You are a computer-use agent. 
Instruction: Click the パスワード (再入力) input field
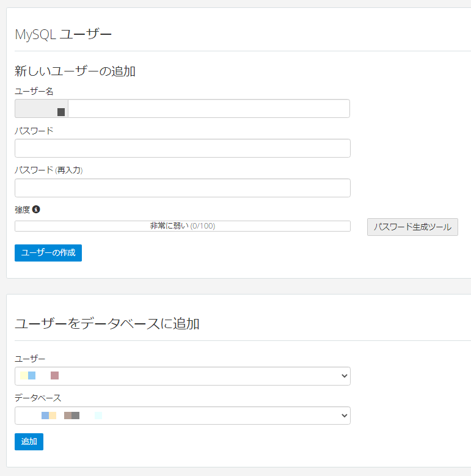(183, 188)
